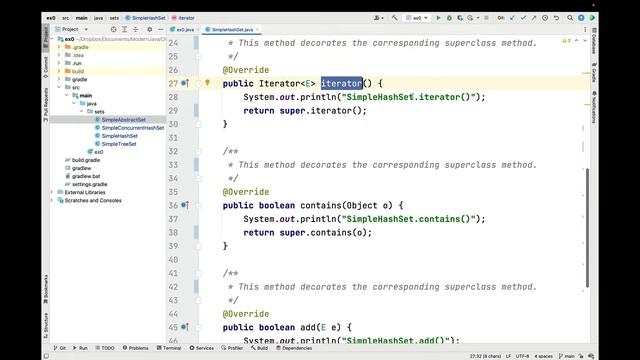The width and height of the screenshot is (640, 360).
Task: Collapse the sets package in project tree
Action: tap(81, 111)
